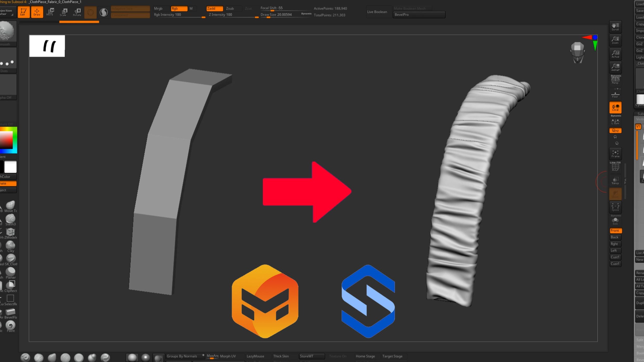Select the ZModeler brush
644x362 pixels.
click(x=10, y=233)
